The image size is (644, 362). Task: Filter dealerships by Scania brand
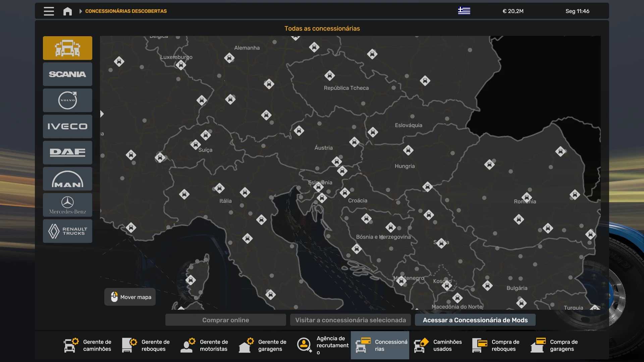pyautogui.click(x=67, y=74)
